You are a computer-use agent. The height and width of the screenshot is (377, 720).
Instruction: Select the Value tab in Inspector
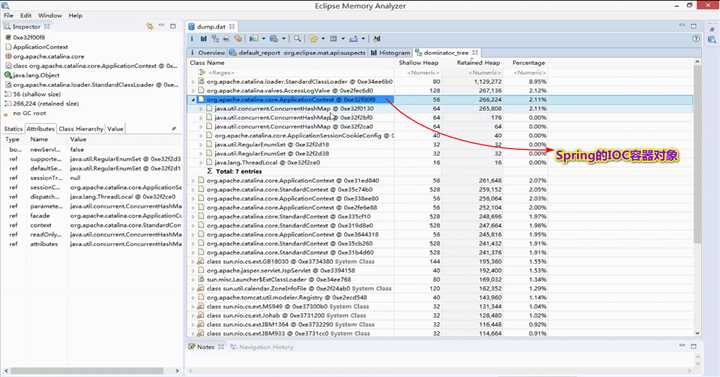[x=115, y=129]
